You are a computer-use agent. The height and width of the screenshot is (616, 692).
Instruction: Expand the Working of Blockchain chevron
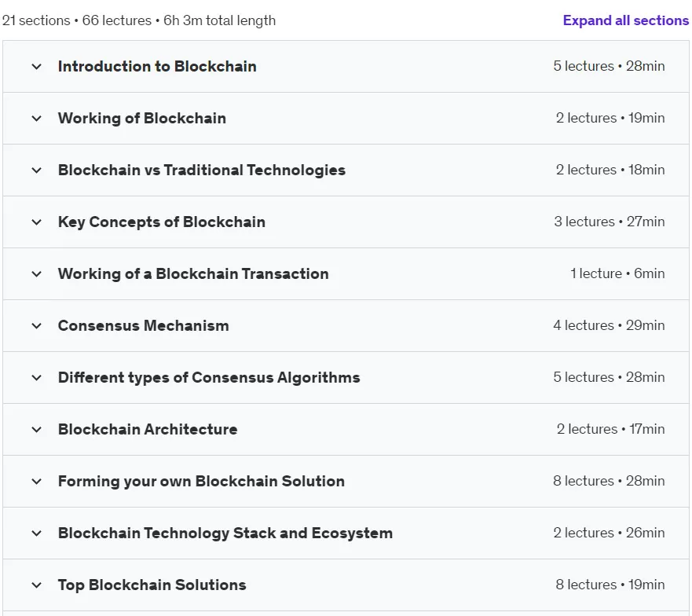(37, 119)
